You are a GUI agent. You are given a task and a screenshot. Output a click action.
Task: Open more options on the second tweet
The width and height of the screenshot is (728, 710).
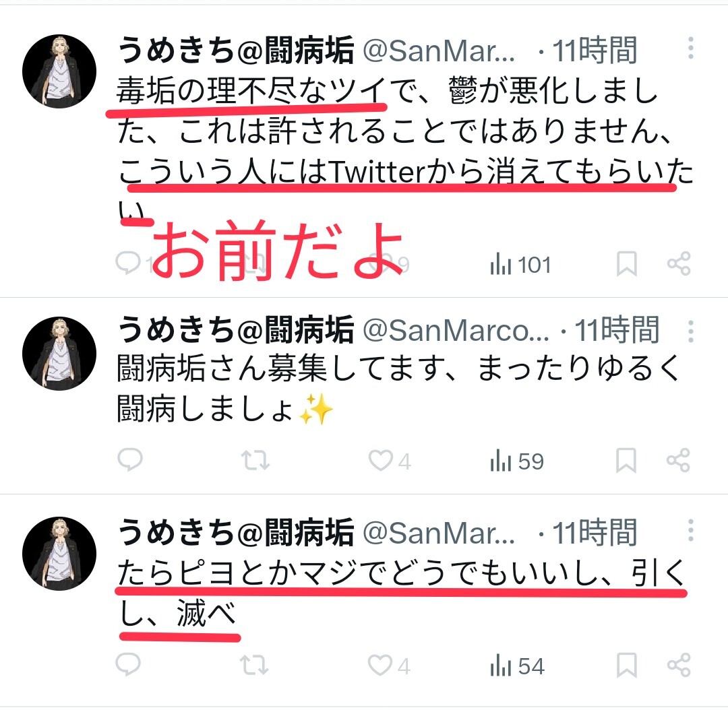[691, 331]
